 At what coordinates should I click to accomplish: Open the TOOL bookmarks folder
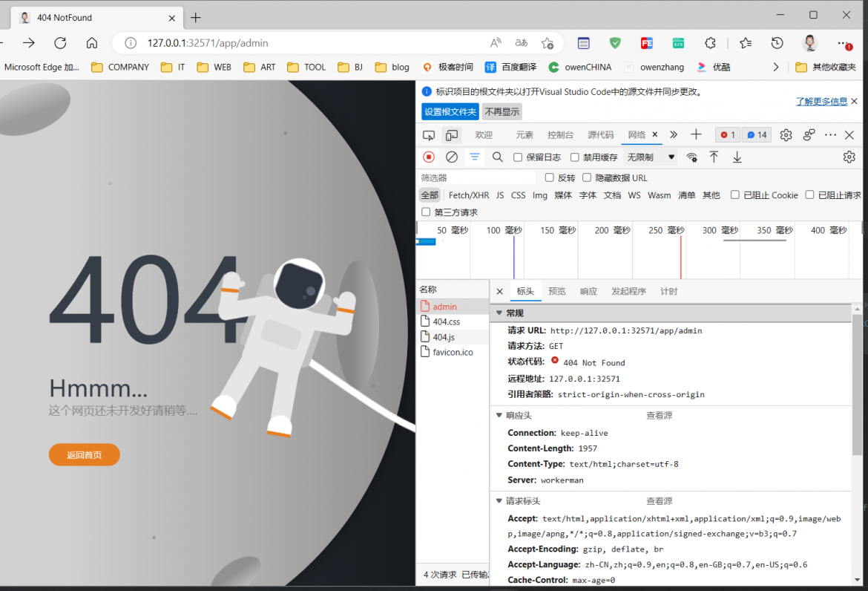pos(306,67)
